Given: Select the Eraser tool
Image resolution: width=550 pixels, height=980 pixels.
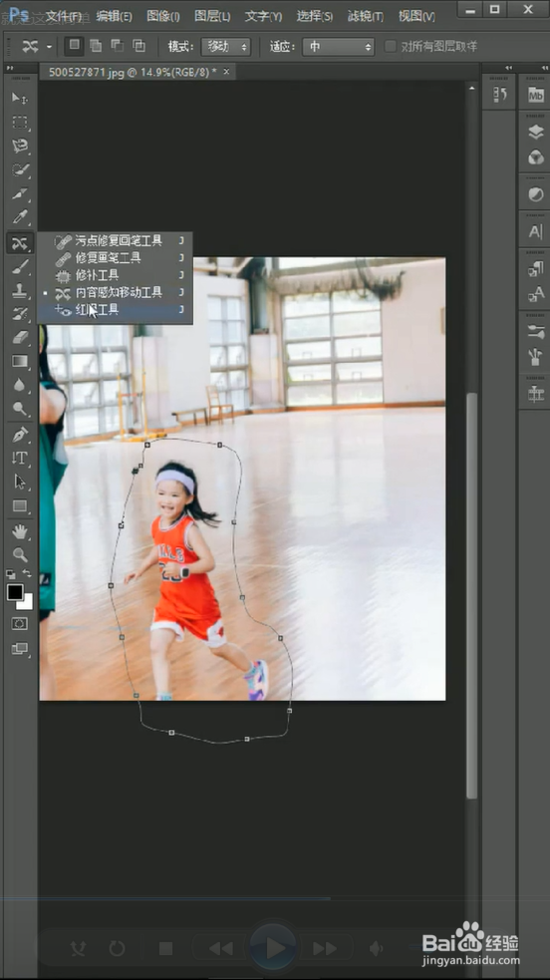Looking at the screenshot, I should tap(20, 338).
